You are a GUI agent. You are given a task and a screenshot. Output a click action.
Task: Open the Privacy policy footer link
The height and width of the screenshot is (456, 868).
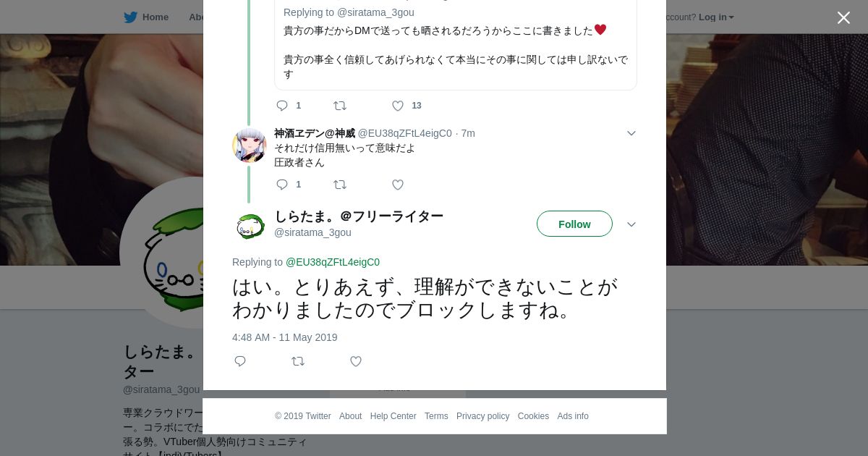482,416
